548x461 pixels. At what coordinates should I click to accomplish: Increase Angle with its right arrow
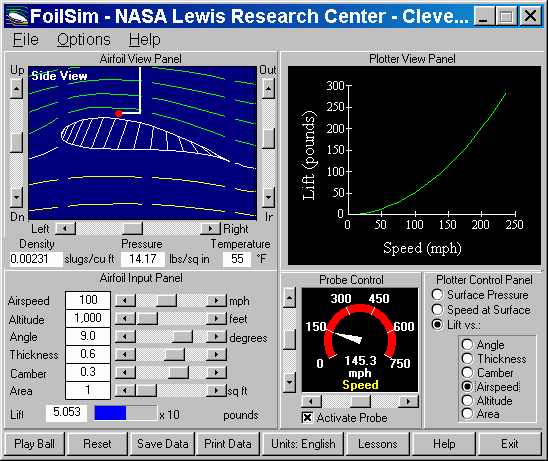tap(216, 337)
